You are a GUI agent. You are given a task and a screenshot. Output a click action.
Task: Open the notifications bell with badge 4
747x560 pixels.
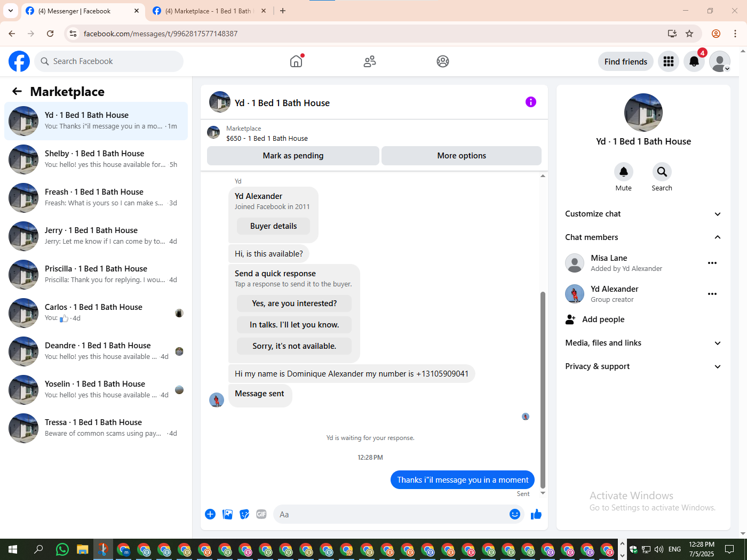tap(694, 61)
